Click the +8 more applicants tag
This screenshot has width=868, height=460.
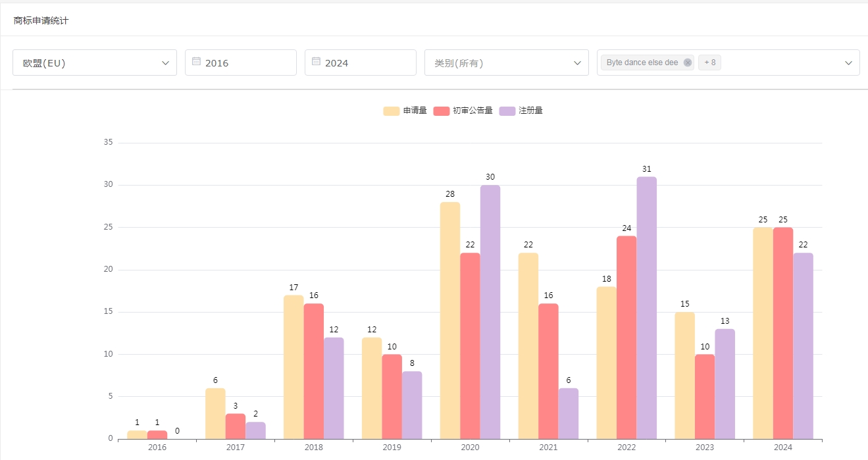[709, 63]
